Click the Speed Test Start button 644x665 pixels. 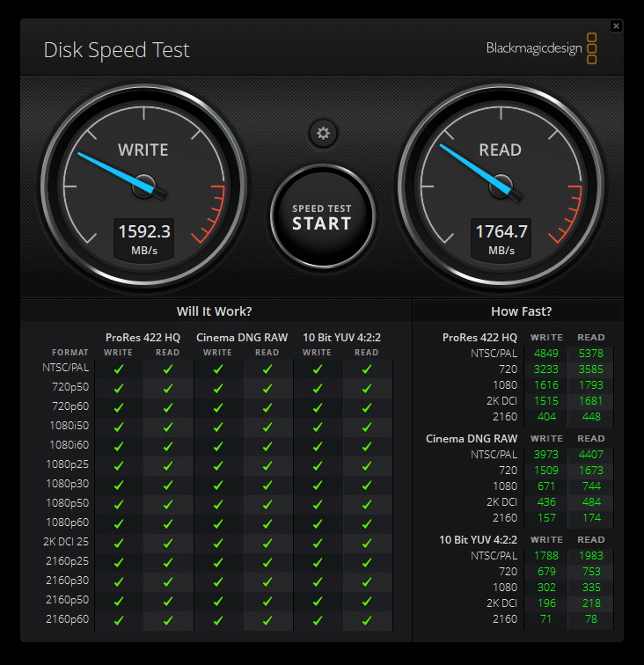(x=322, y=216)
